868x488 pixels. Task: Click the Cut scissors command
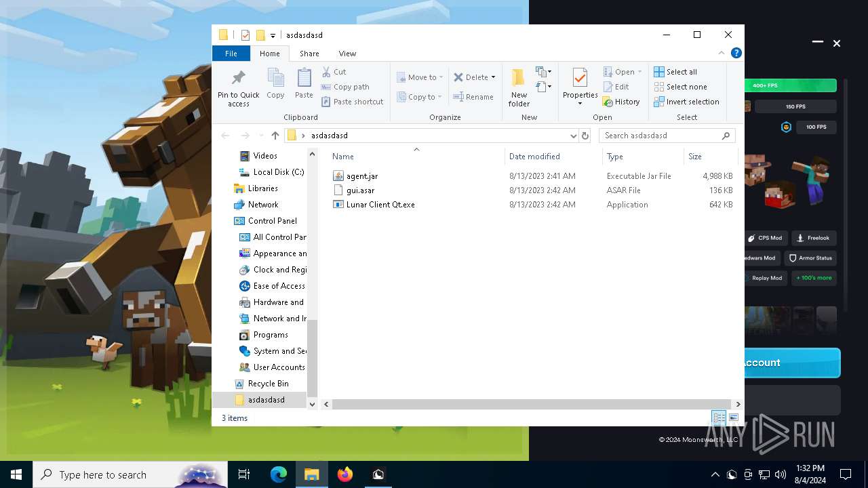click(x=334, y=72)
